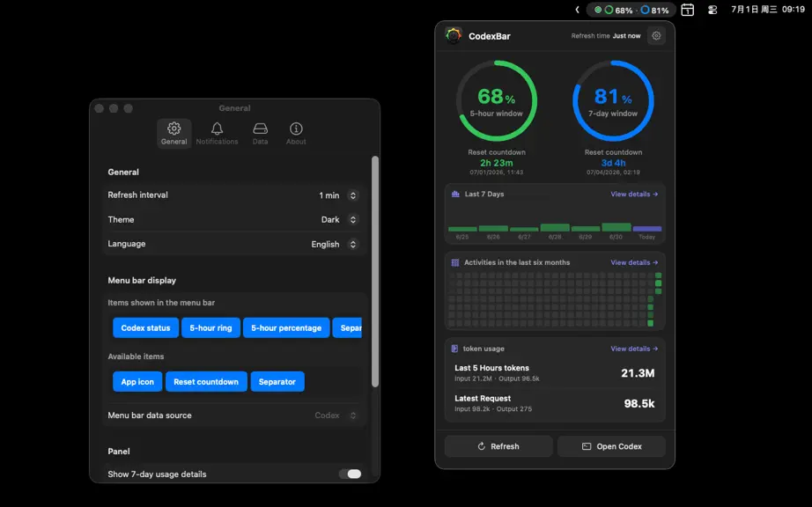
Task: Click the token usage section icon
Action: 454,349
